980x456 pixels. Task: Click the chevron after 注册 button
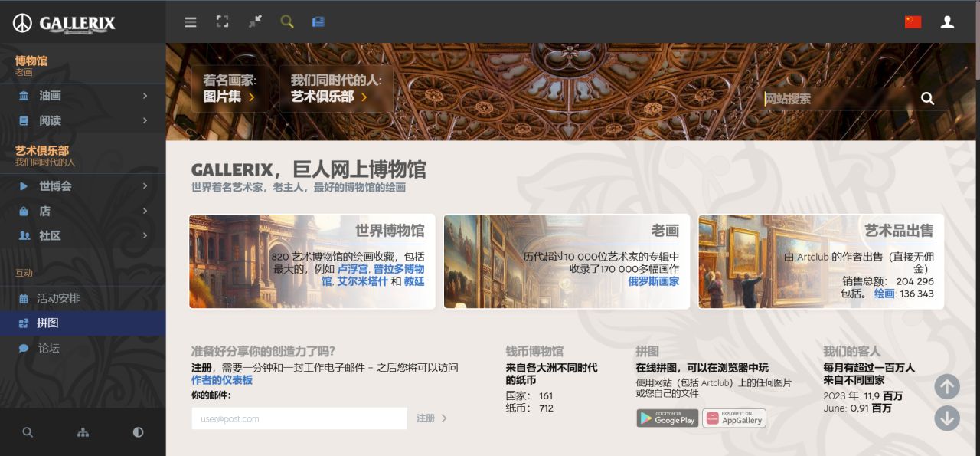coord(444,418)
